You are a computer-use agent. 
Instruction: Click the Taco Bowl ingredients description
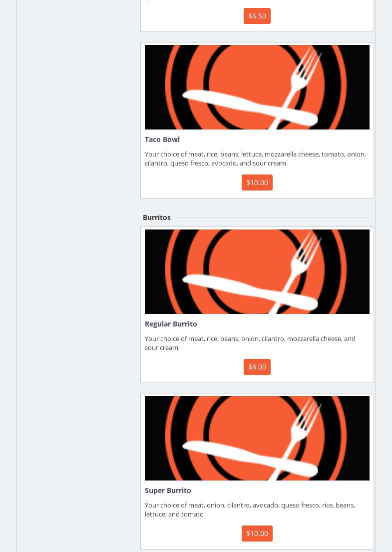coord(255,158)
